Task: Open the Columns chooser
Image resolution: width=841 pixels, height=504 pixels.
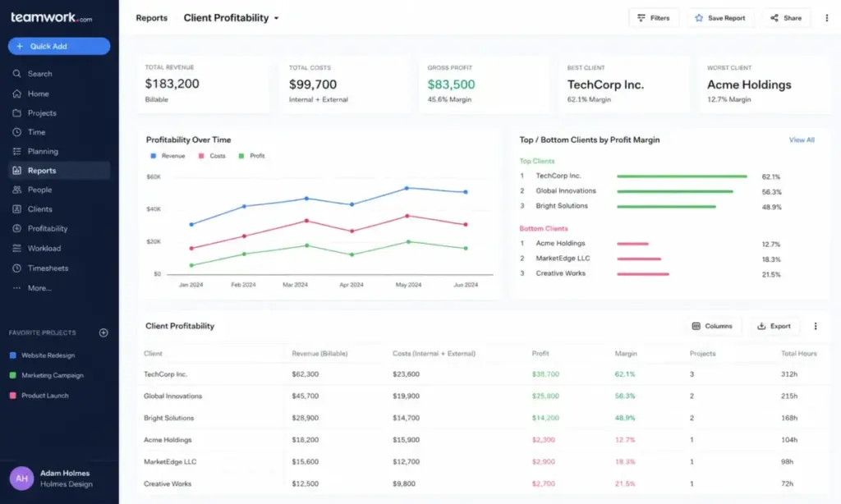Action: (712, 326)
